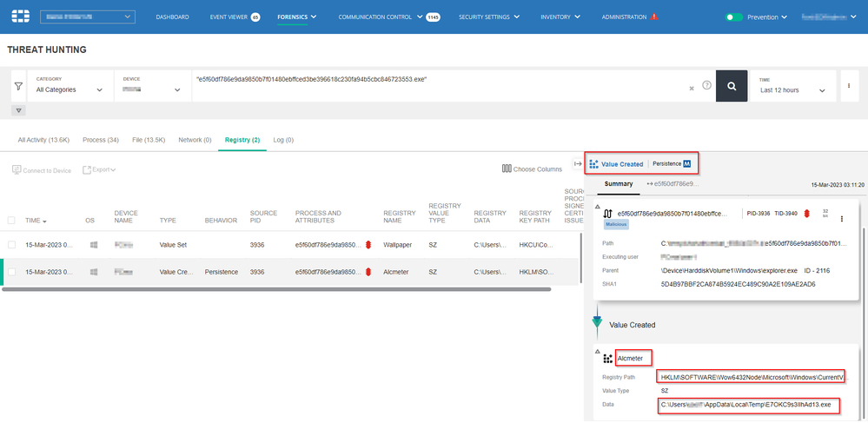Click the Export icon

click(87, 169)
